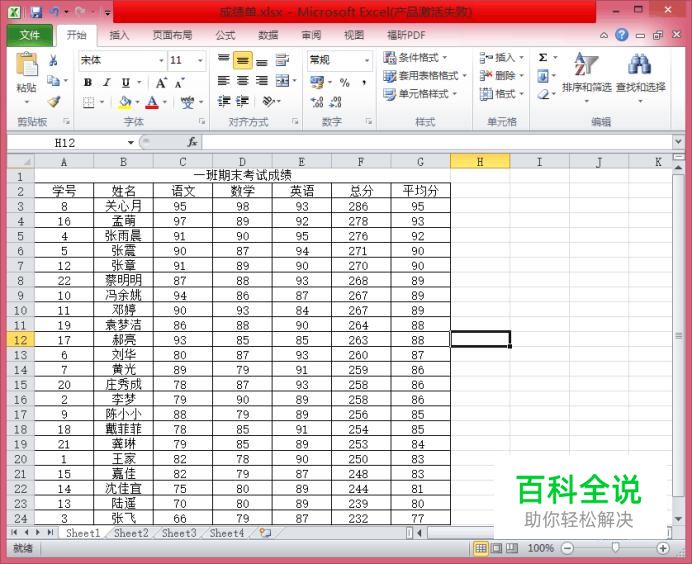
Task: Click the 删除 cells button
Action: coord(501,76)
